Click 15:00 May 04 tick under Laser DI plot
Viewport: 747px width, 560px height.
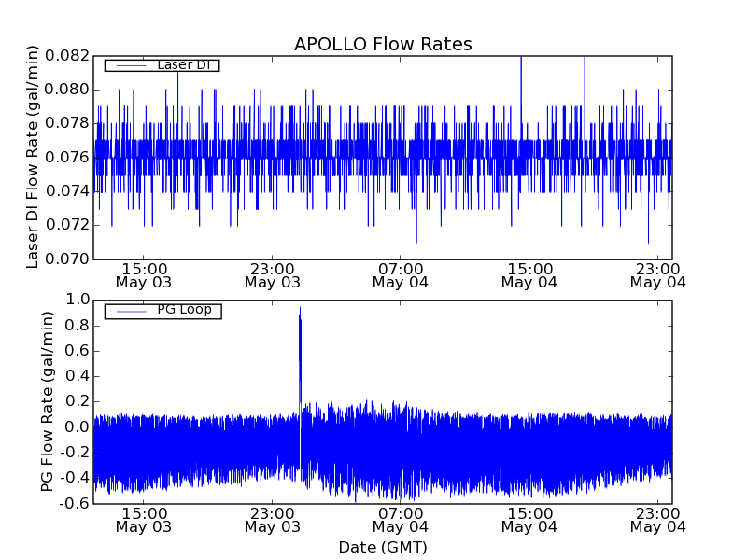[529, 274]
